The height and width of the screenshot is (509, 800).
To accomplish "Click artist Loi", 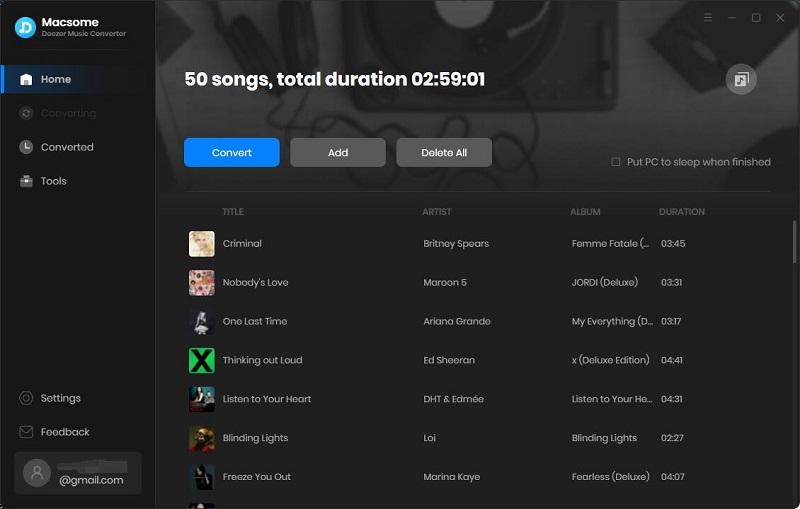I will [430, 438].
